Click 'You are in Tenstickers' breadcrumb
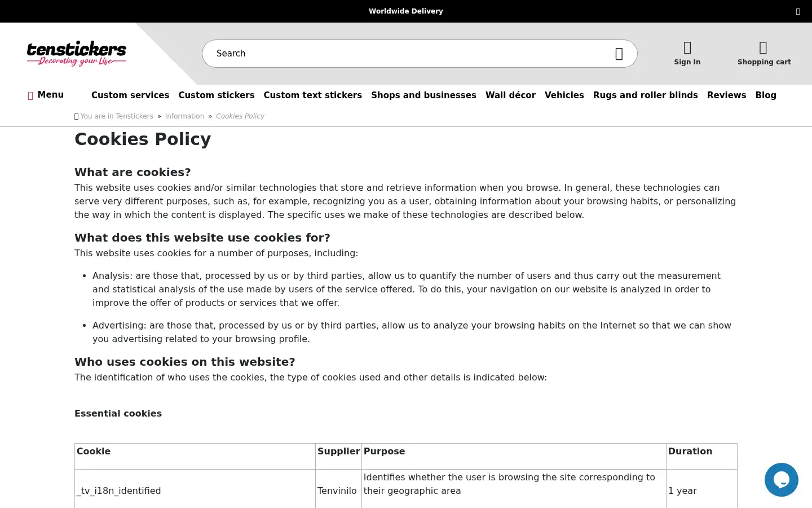This screenshot has width=812, height=508. [117, 116]
